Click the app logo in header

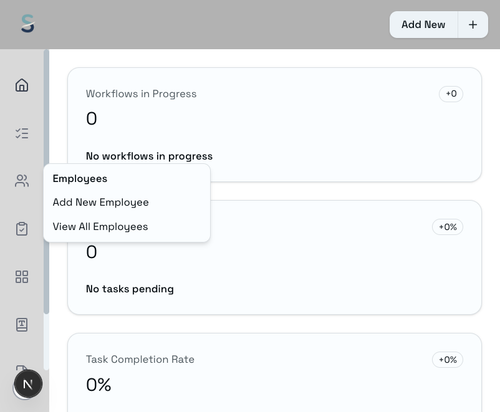(x=28, y=24)
